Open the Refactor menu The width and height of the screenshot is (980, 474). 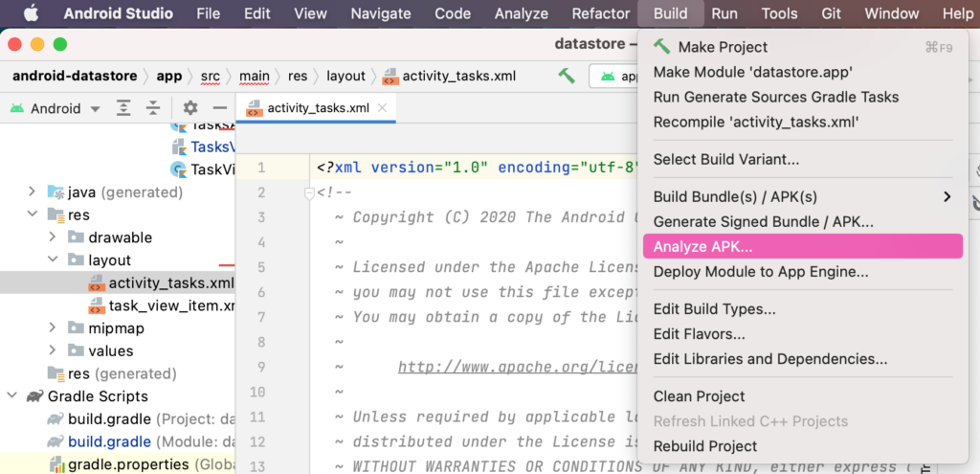point(601,13)
